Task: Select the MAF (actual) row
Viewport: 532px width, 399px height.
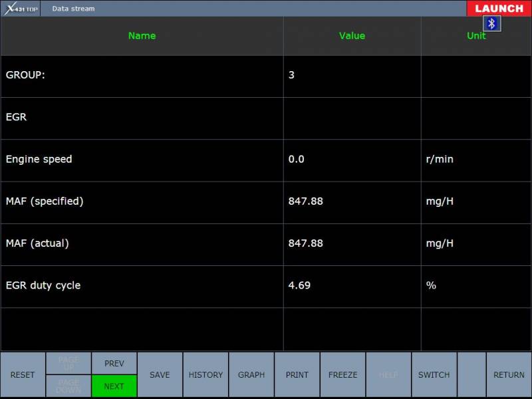Action: point(142,243)
